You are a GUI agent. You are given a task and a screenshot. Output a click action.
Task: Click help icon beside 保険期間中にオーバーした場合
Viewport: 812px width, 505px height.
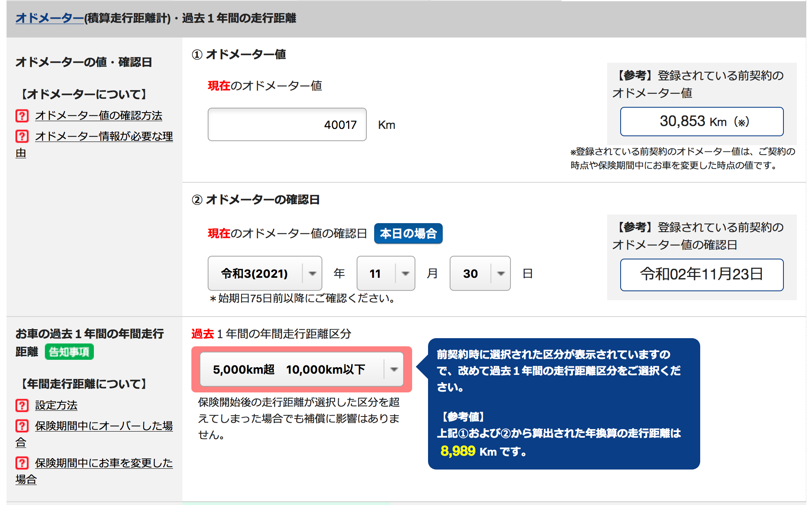click(x=22, y=426)
